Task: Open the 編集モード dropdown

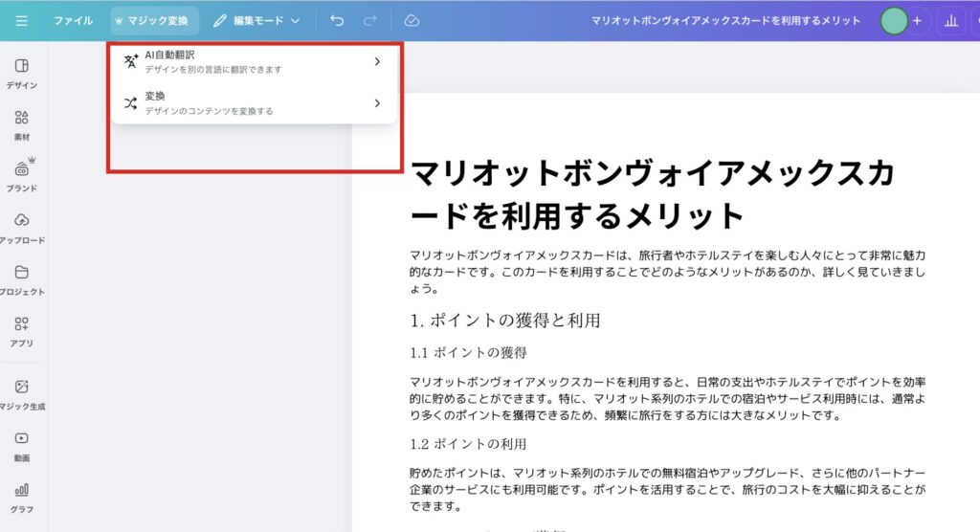Action: pyautogui.click(x=256, y=21)
